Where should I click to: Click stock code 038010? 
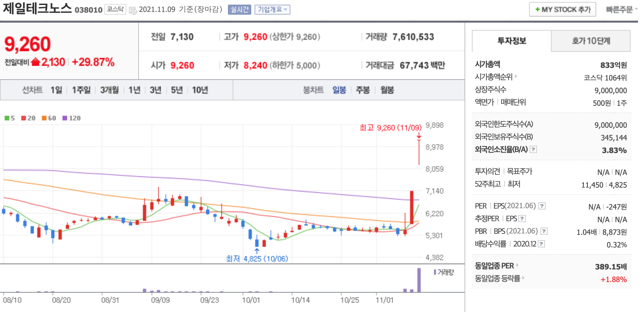(88, 10)
